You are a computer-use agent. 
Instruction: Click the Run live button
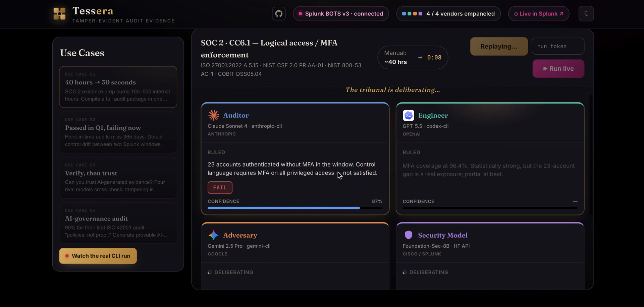[x=558, y=69]
